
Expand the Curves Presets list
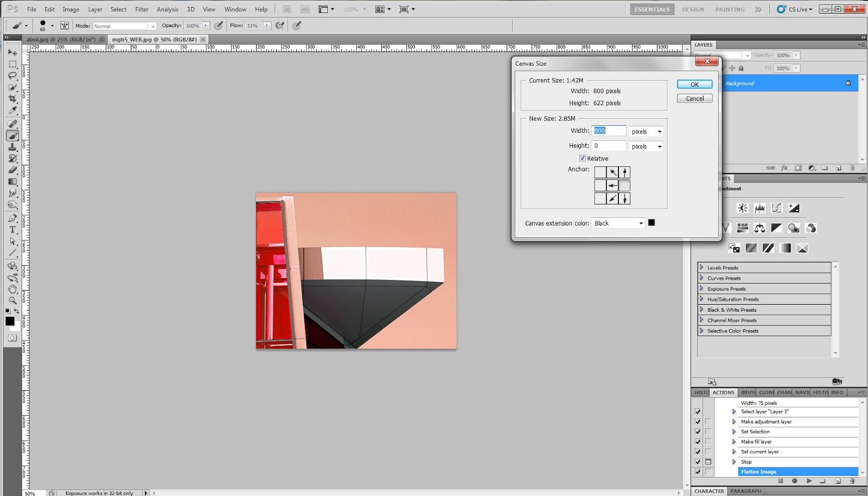pyautogui.click(x=701, y=278)
